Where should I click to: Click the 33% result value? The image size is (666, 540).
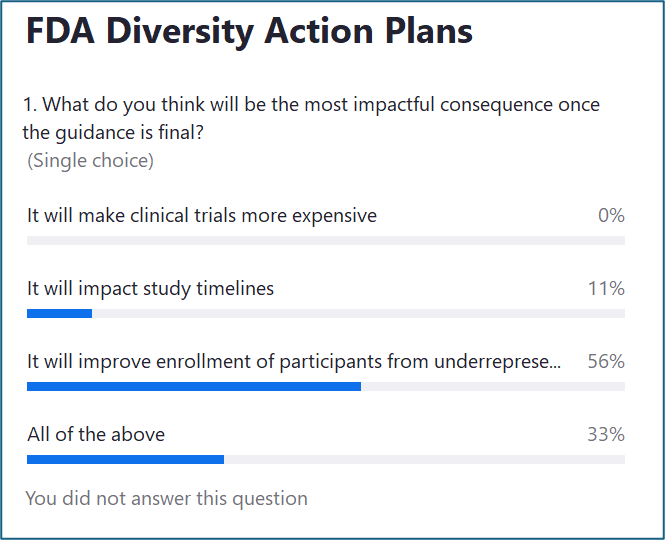coord(606,434)
